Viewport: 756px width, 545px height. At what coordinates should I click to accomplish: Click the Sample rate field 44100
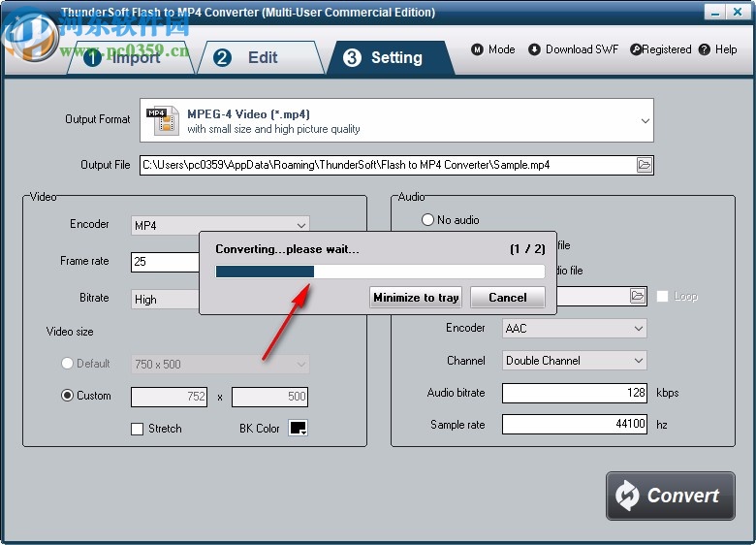pyautogui.click(x=574, y=424)
